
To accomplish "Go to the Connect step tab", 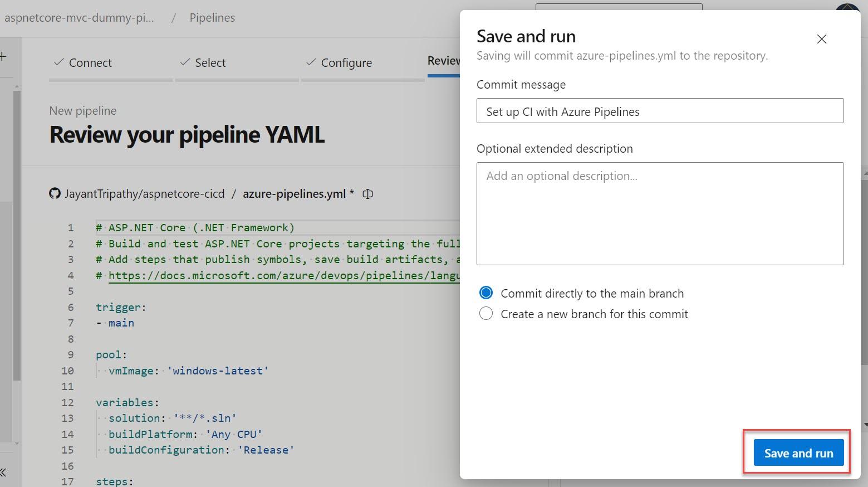I will pyautogui.click(x=90, y=63).
